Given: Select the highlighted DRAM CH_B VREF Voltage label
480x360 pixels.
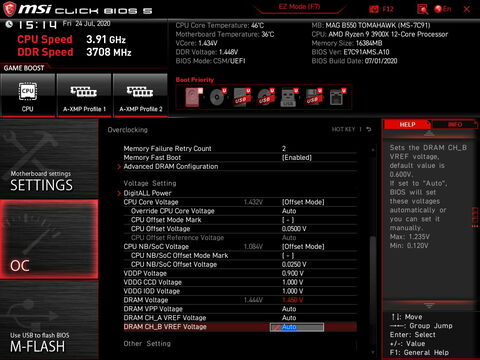Looking at the screenshot, I should pyautogui.click(x=165, y=327).
